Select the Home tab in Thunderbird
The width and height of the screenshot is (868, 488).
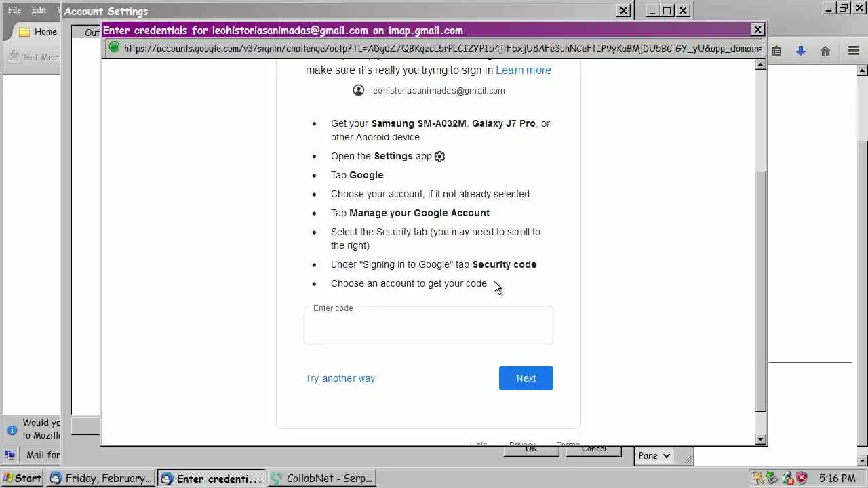pyautogui.click(x=37, y=31)
